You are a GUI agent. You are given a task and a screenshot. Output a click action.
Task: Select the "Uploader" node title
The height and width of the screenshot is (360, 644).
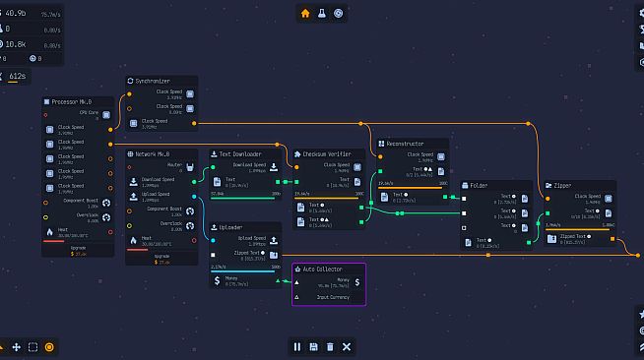[x=230, y=227]
